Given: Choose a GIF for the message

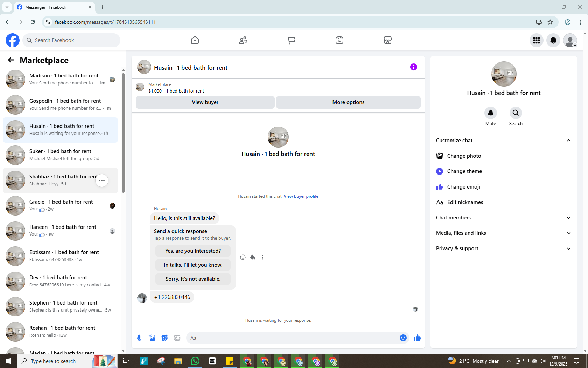Looking at the screenshot, I should (x=177, y=338).
